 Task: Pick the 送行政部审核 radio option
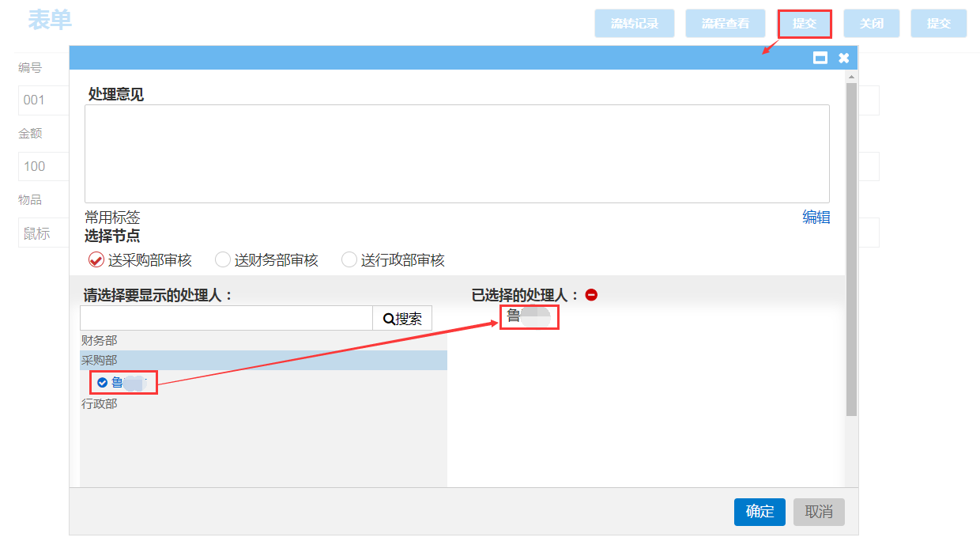click(x=349, y=259)
